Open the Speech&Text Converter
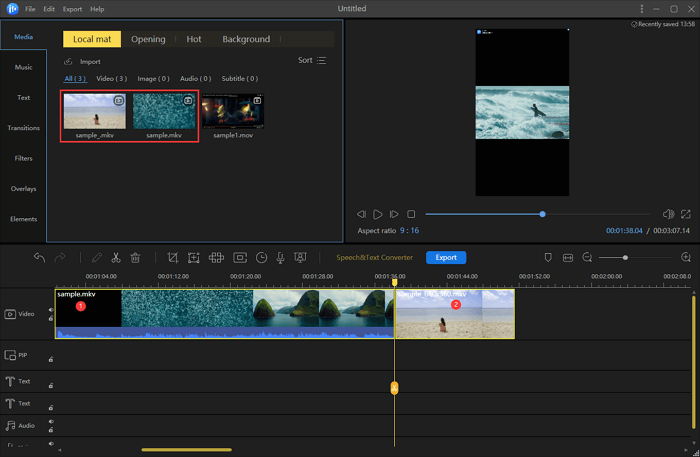This screenshot has width=700, height=457. pos(374,257)
